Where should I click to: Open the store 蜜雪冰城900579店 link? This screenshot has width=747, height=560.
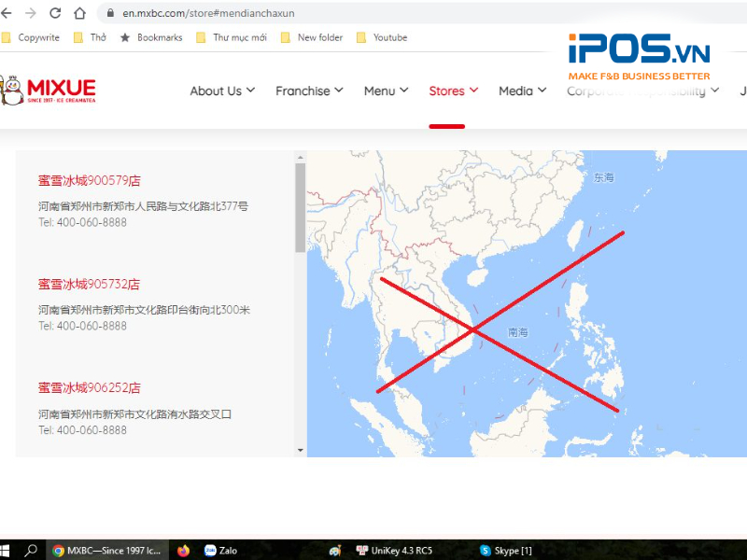(x=89, y=180)
